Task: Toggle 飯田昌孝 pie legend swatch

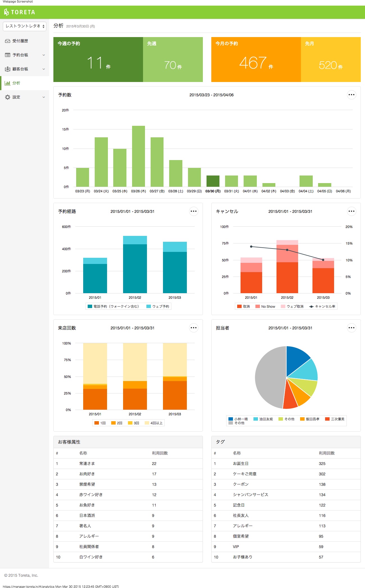Action: pyautogui.click(x=302, y=419)
